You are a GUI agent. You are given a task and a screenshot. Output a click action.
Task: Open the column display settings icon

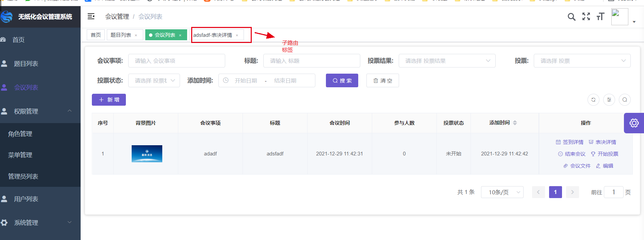coord(609,100)
